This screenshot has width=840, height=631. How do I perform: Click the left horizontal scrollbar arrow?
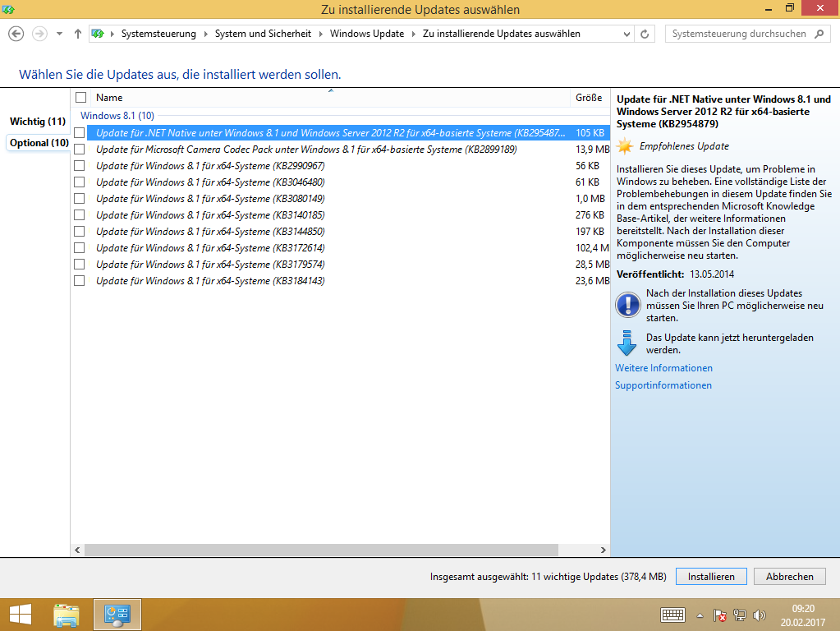[x=78, y=550]
